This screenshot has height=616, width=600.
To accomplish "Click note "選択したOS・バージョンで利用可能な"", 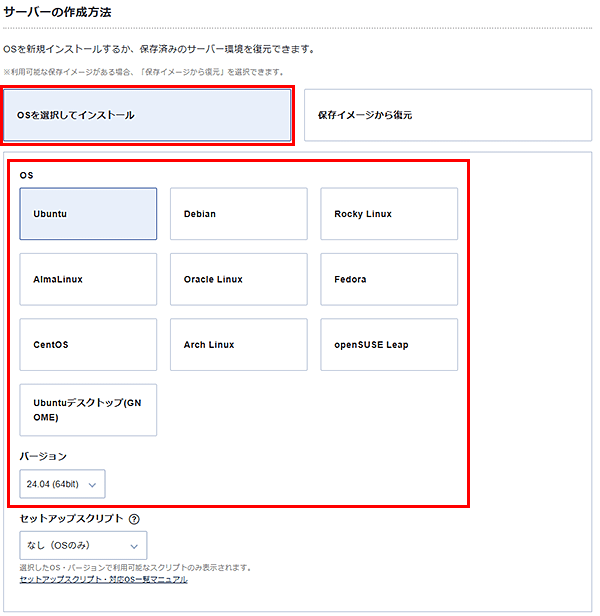I will click(136, 568).
